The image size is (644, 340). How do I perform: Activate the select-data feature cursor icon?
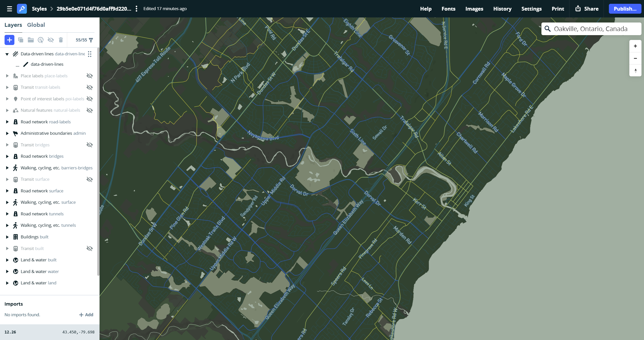pyautogui.click(x=41, y=40)
